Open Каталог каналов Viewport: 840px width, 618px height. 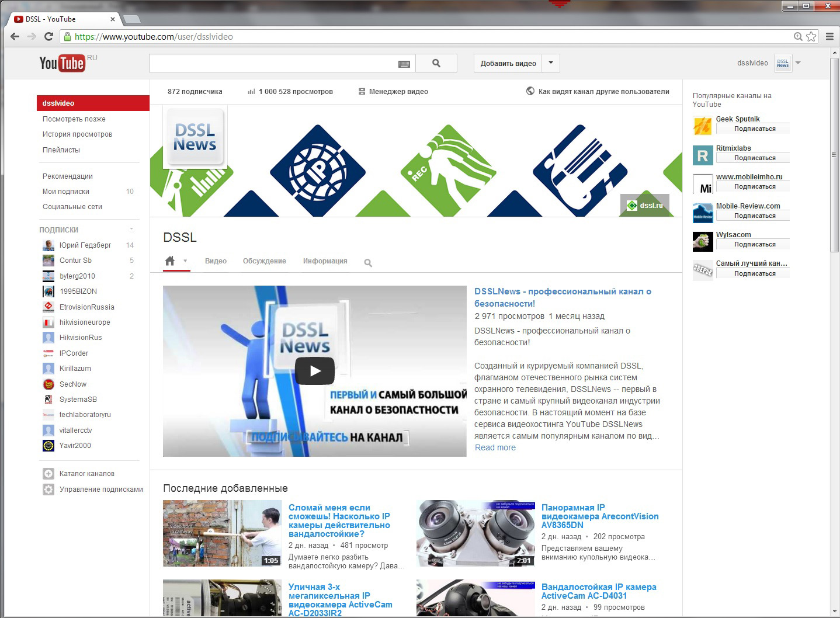point(87,473)
